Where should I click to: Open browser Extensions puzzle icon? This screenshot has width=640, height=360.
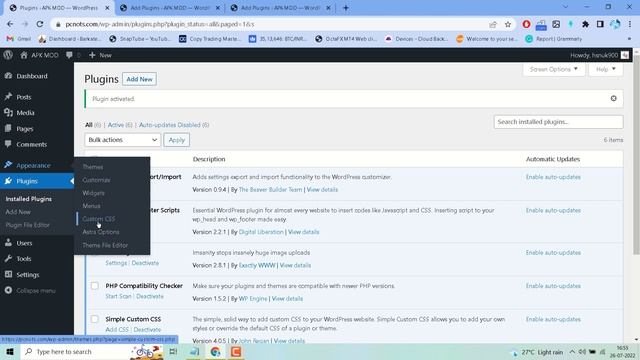point(585,24)
